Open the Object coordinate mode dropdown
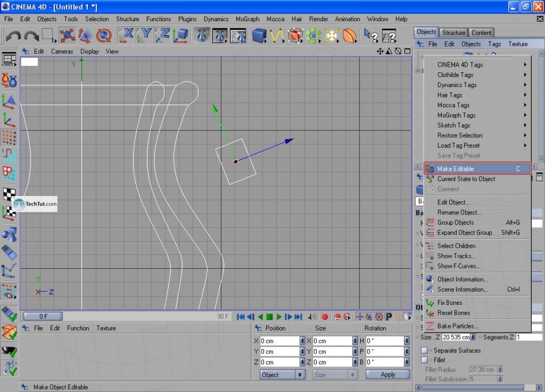The height and width of the screenshot is (392, 545). click(x=283, y=375)
